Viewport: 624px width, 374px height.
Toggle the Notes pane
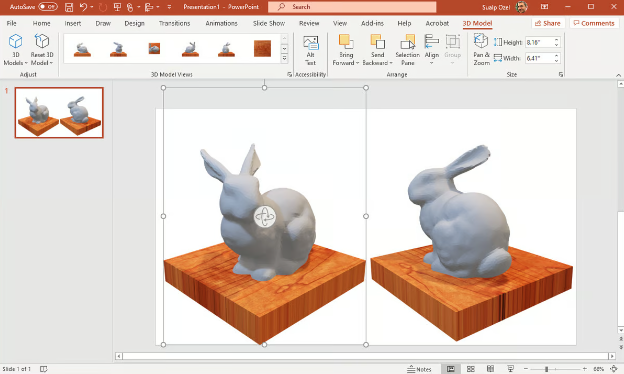(x=419, y=369)
